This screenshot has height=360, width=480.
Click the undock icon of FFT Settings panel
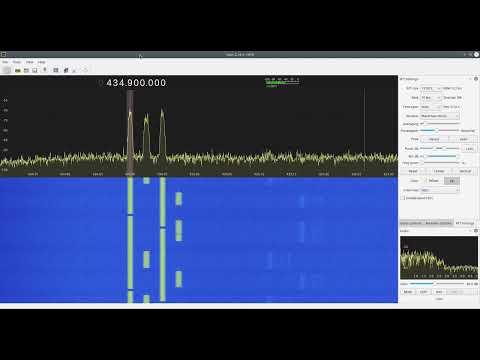[x=471, y=79]
